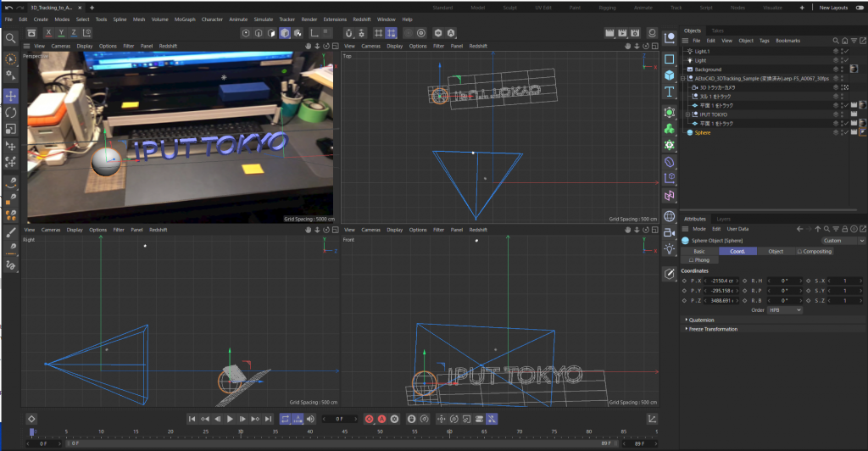This screenshot has width=868, height=451.
Task: Toggle X axis lock
Action: point(49,33)
